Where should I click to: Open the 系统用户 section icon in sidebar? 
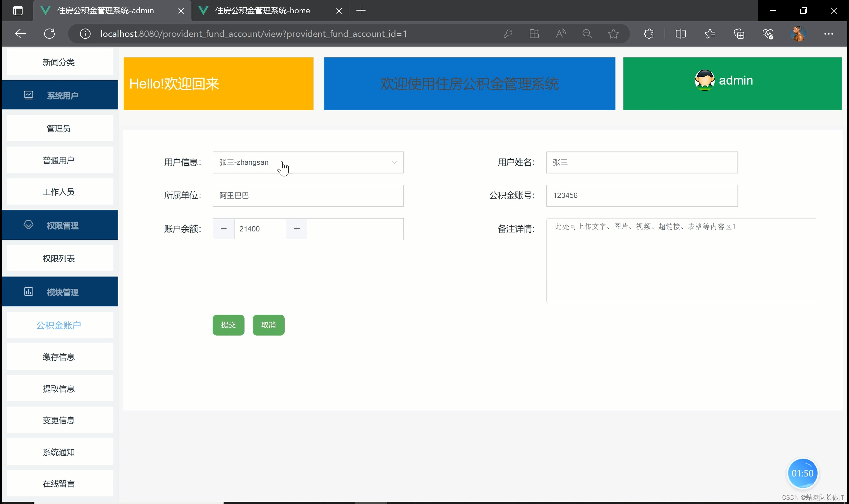(28, 95)
